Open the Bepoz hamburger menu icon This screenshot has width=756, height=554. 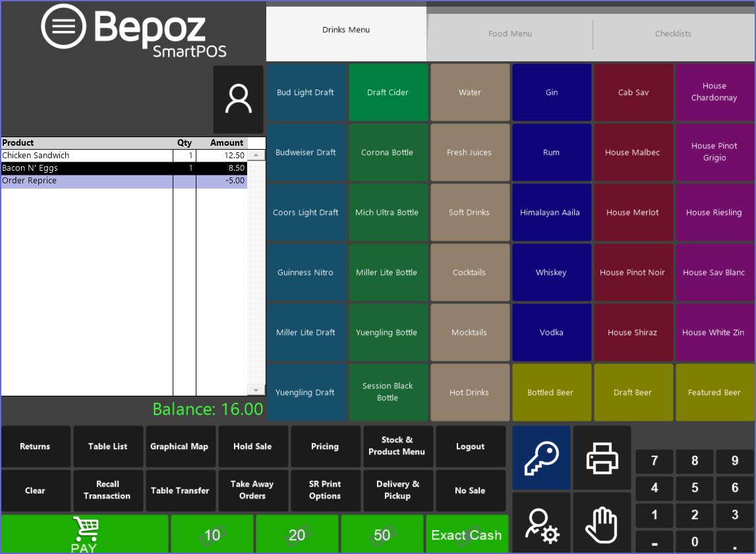click(63, 27)
